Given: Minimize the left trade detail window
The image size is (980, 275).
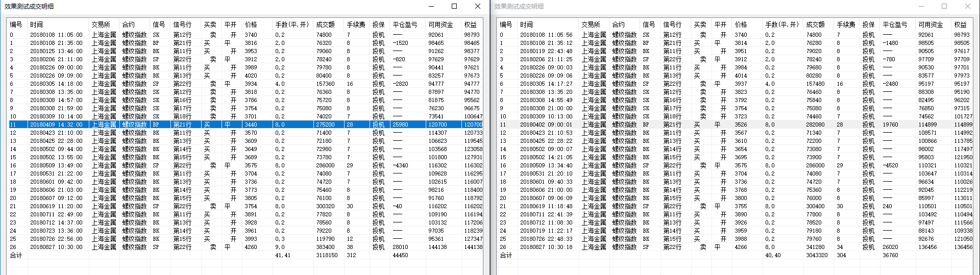Looking at the screenshot, I should point(431,6).
